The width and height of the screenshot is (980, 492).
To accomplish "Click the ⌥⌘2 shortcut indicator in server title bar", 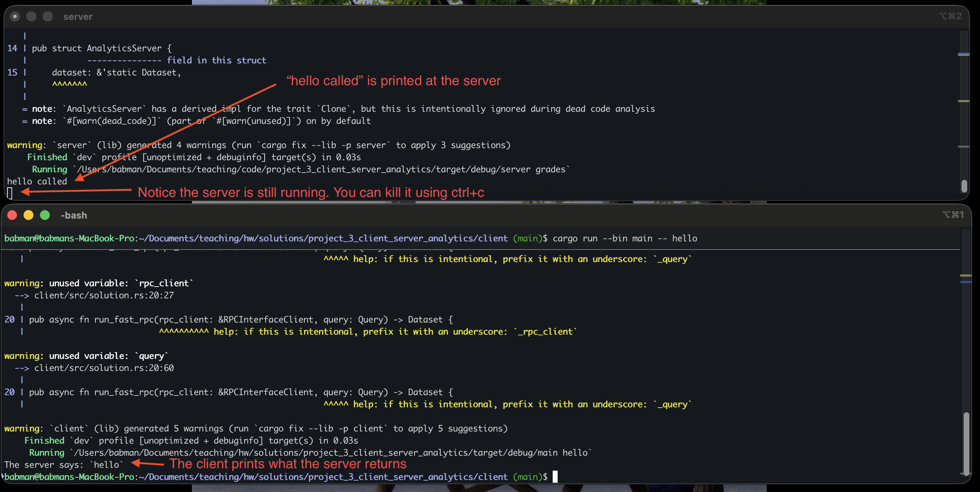I will [950, 16].
